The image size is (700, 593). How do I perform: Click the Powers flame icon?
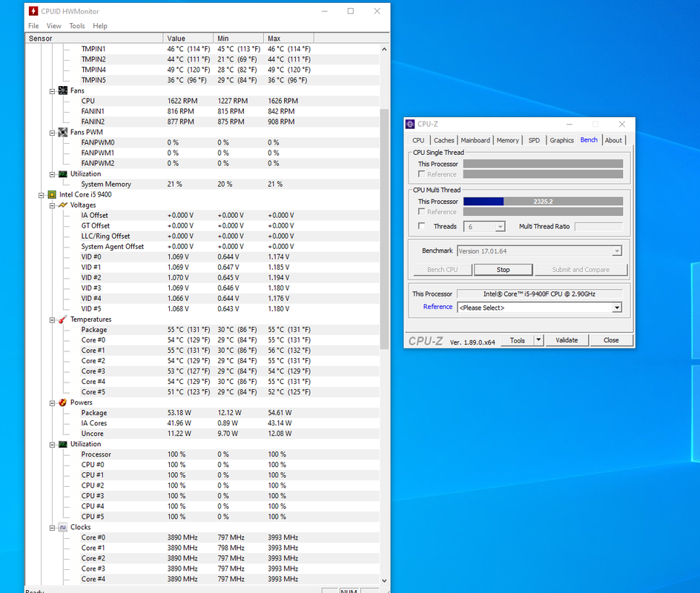[63, 402]
